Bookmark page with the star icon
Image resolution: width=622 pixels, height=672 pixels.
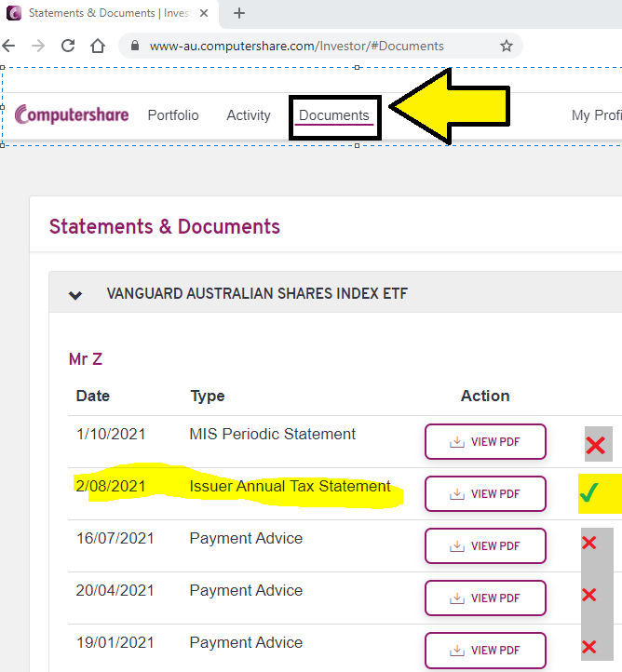[x=507, y=46]
